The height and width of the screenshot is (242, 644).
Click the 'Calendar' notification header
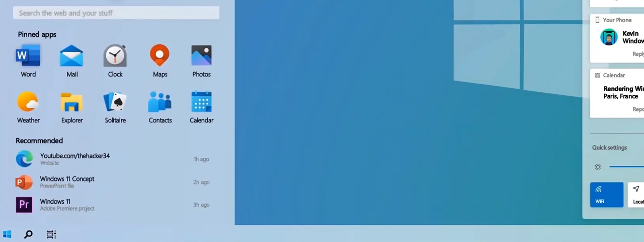click(610, 75)
